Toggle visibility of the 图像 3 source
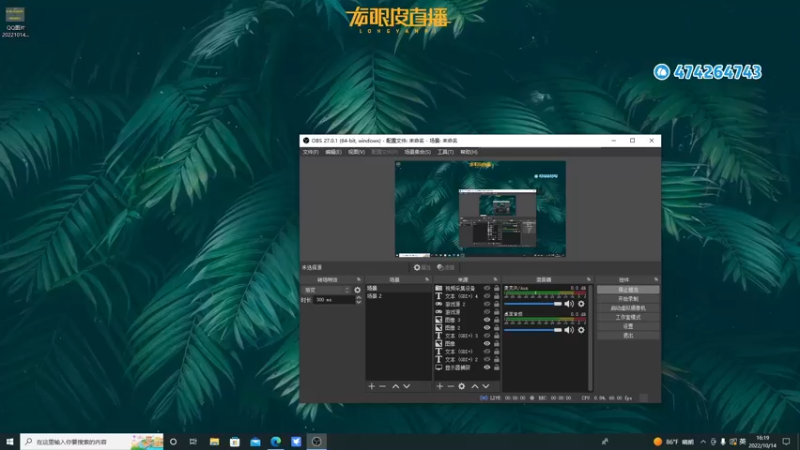 tap(487, 320)
